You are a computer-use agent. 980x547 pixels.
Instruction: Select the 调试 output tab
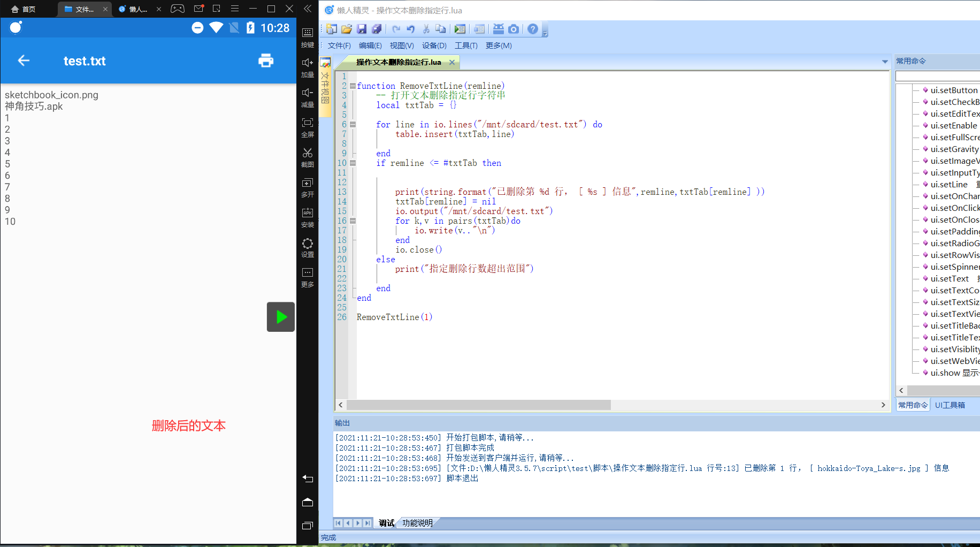(386, 523)
